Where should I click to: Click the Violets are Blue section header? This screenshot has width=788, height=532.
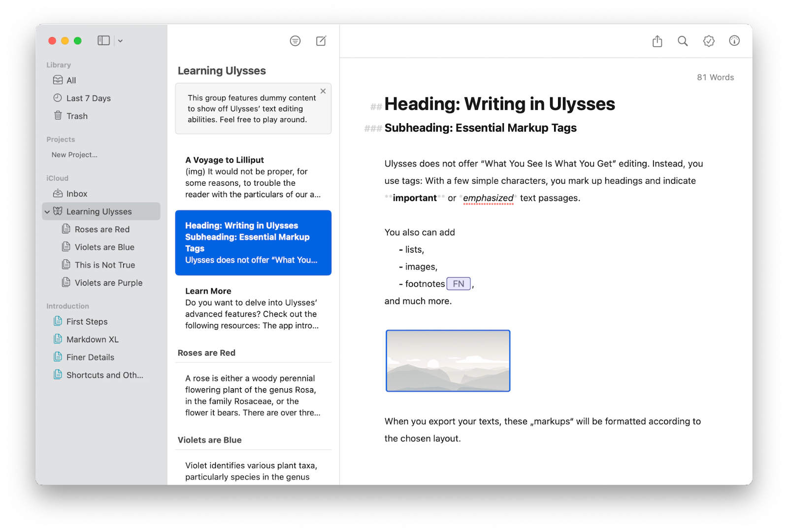coord(209,440)
